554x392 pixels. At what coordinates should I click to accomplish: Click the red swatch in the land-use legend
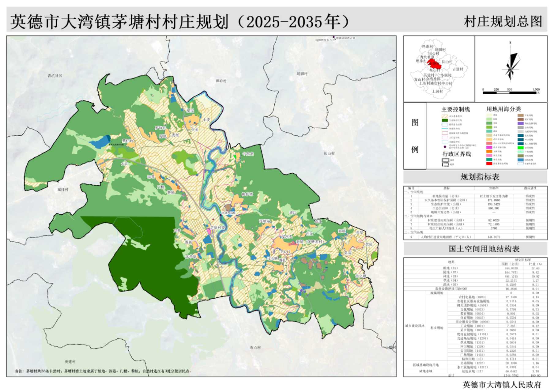[489, 164]
